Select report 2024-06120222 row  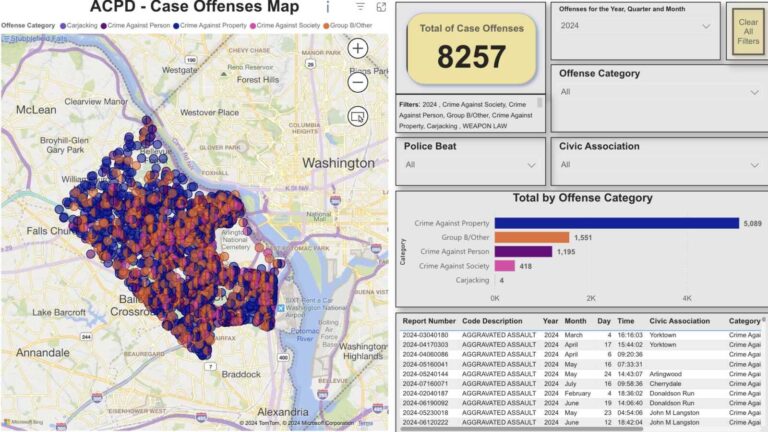tap(581, 422)
